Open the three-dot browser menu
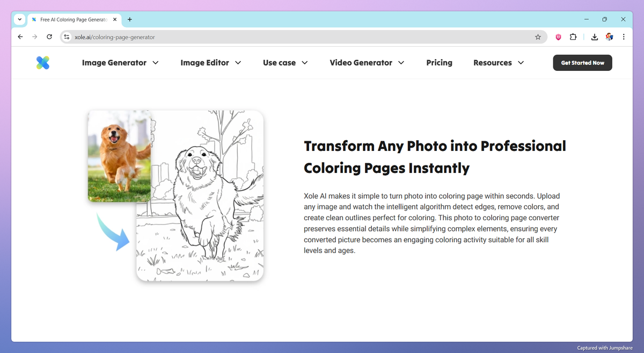The height and width of the screenshot is (353, 644). point(623,37)
